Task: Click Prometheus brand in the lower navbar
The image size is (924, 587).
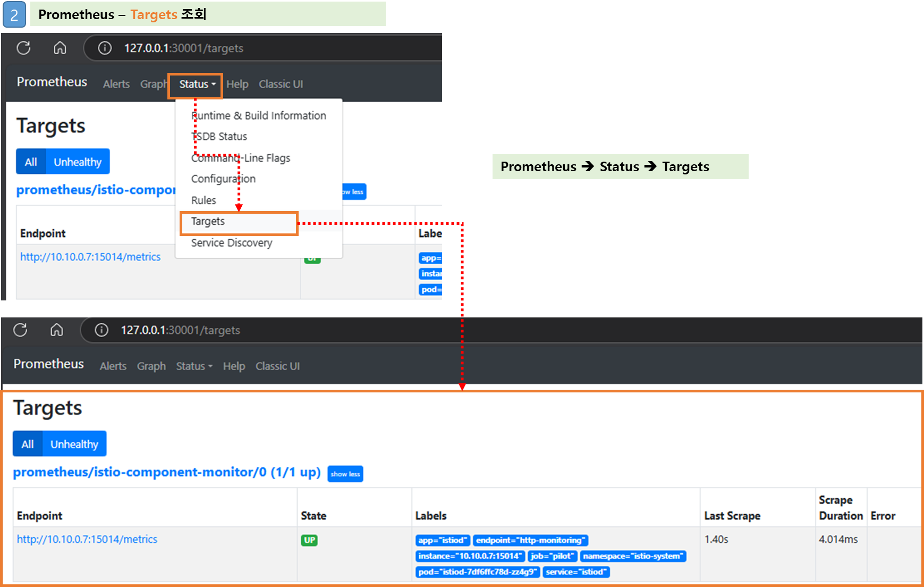Action: click(x=49, y=364)
